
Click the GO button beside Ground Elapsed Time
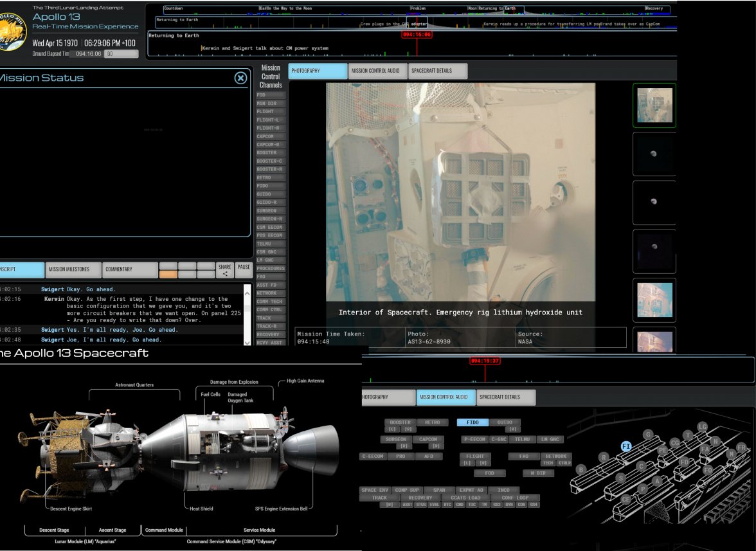coord(121,54)
